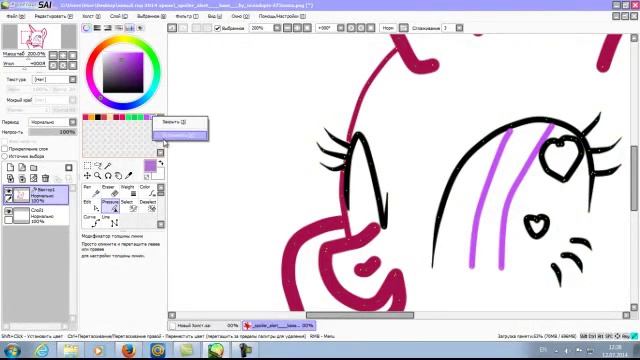
Task: Open Internet Explorer from the taskbar
Action: pyautogui.click(x=42, y=350)
